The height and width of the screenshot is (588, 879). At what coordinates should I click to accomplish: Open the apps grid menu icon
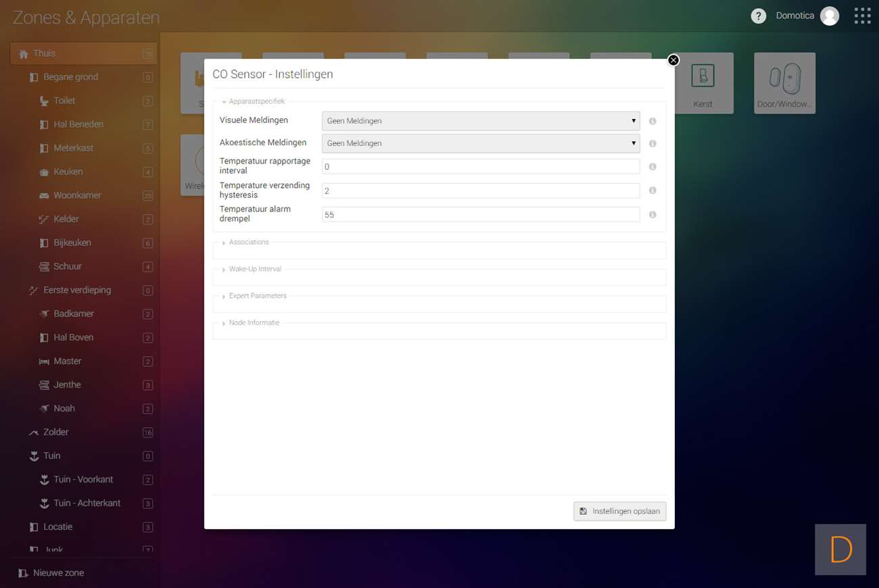pos(862,16)
